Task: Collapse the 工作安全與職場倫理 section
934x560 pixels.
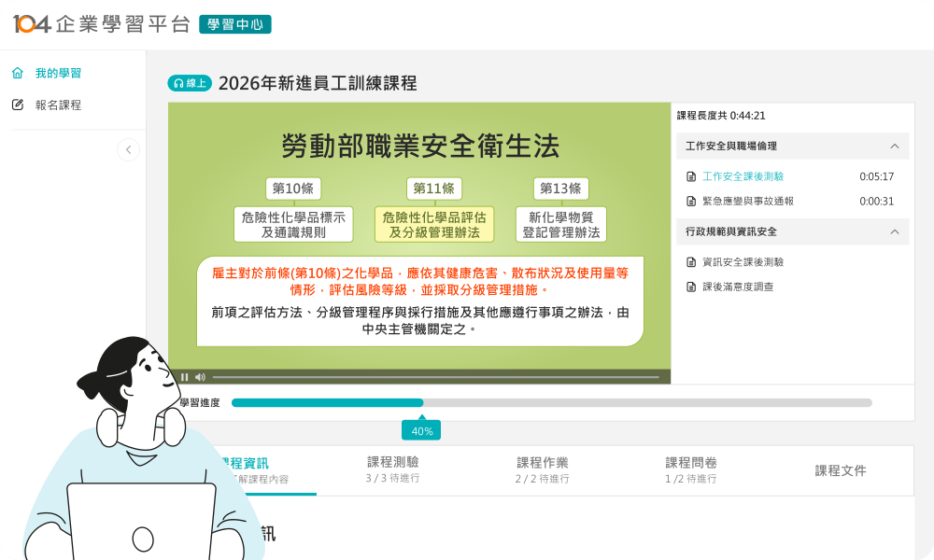Action: click(x=894, y=147)
